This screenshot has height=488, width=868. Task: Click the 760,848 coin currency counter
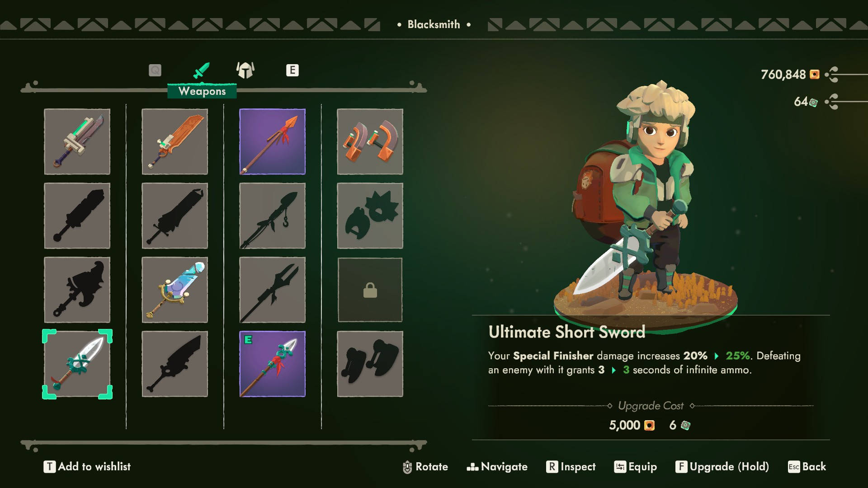[x=790, y=74]
